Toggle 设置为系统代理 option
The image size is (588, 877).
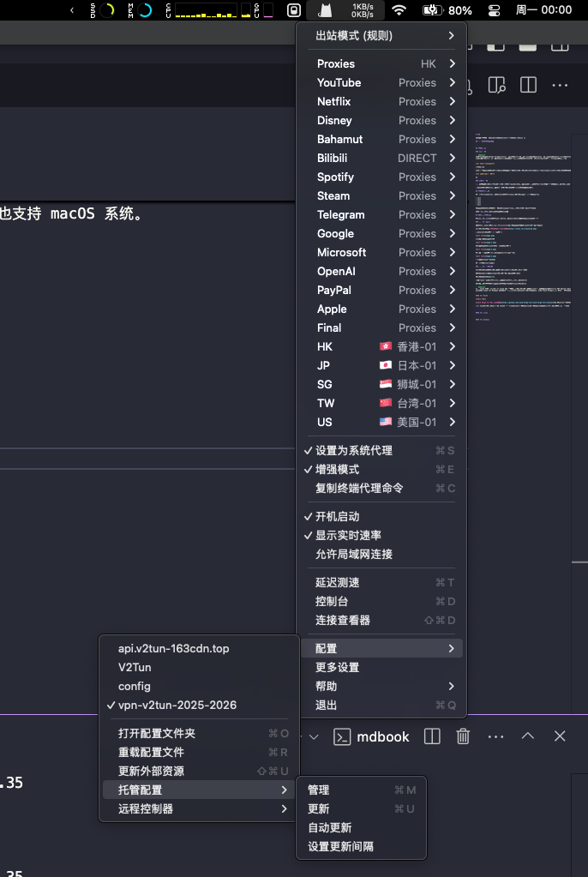[x=353, y=450]
